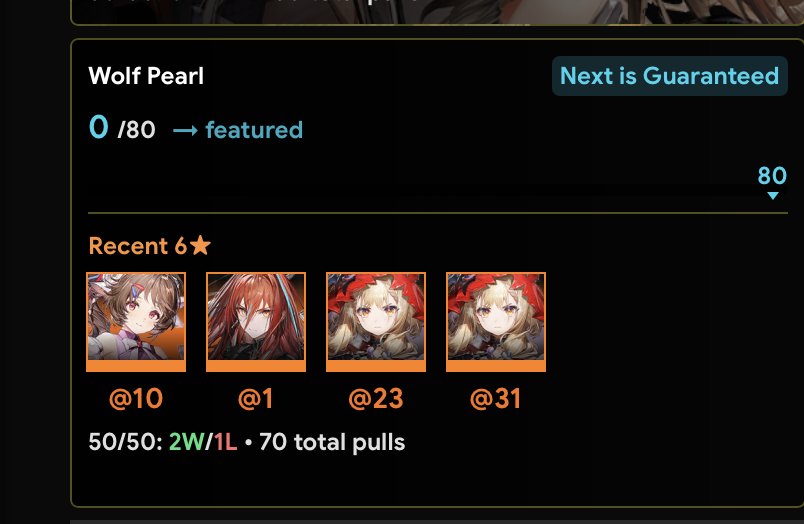The image size is (804, 524).
Task: Open the red-hooded blonde portrait at @31
Action: 496,321
